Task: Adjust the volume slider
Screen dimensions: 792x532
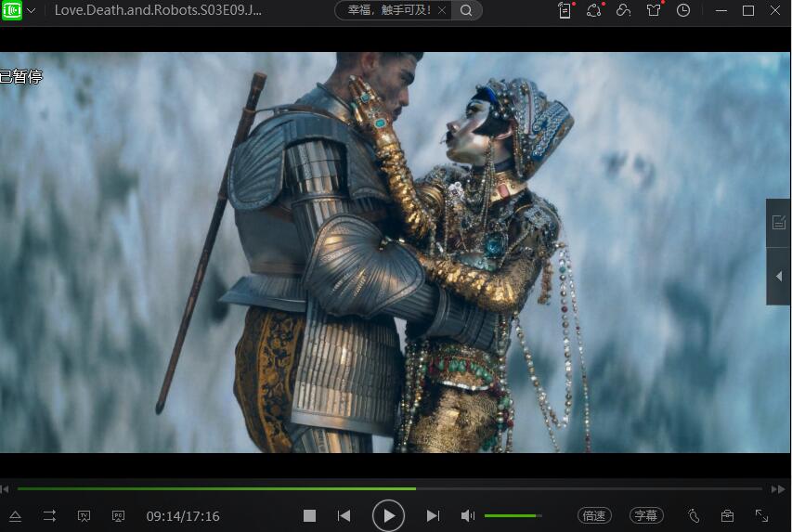Action: pos(513,515)
